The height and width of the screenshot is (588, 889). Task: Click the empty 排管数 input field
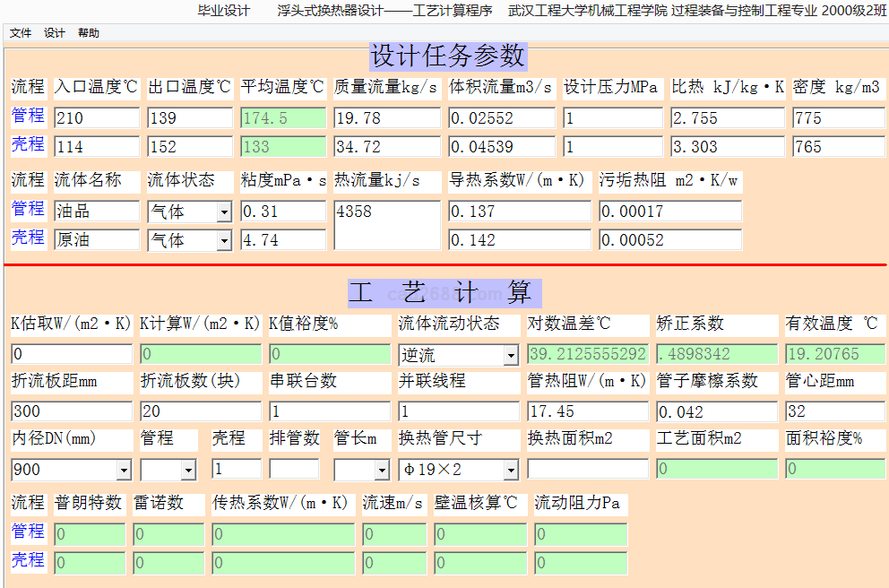[x=294, y=469]
